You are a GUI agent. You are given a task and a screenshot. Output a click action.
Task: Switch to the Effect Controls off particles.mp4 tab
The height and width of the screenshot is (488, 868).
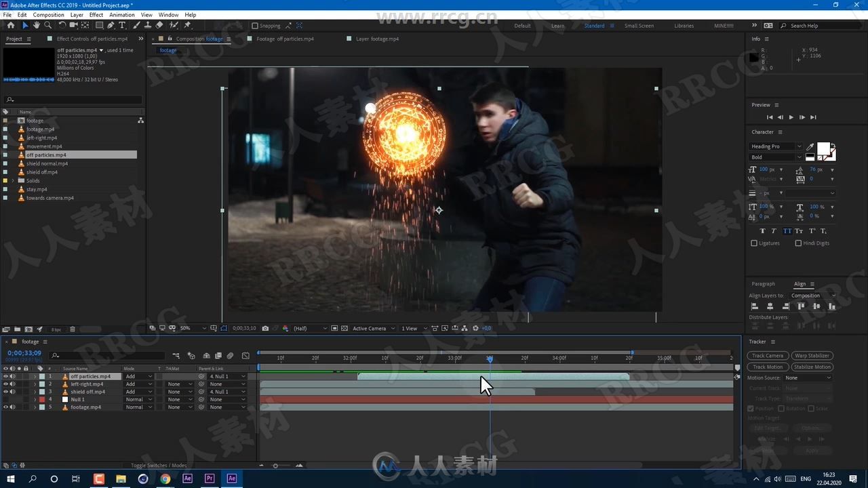click(92, 39)
